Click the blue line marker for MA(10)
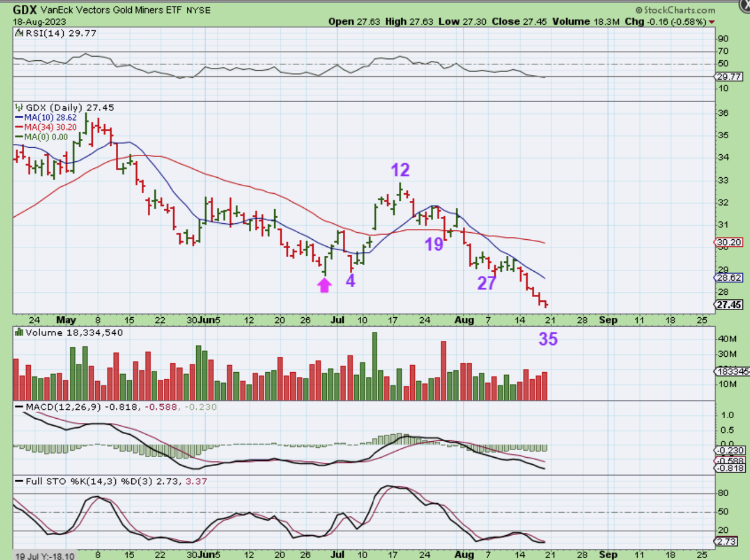This screenshot has height=560, width=750. [19, 118]
